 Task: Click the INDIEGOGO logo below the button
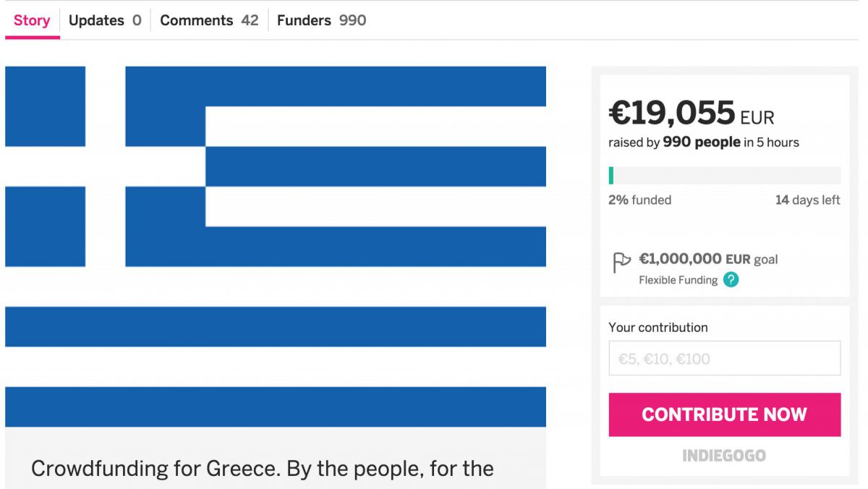point(724,456)
